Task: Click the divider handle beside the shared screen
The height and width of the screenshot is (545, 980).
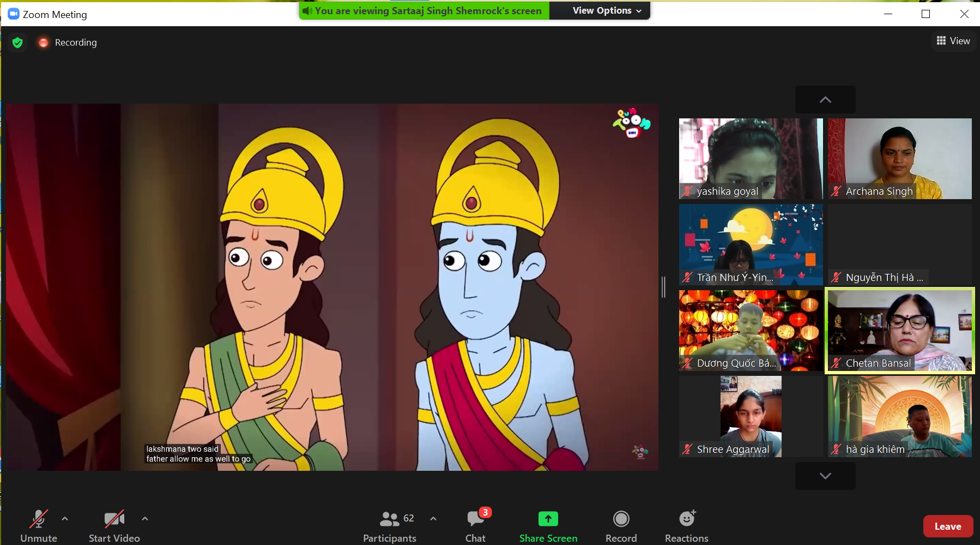Action: pos(663,287)
